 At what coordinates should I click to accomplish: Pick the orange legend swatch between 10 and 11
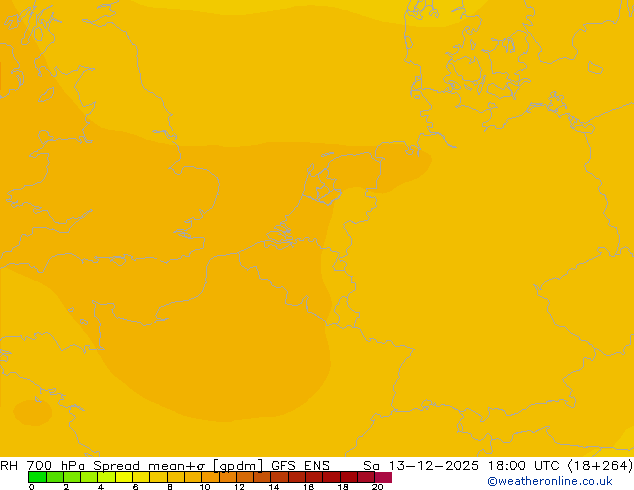click(210, 477)
